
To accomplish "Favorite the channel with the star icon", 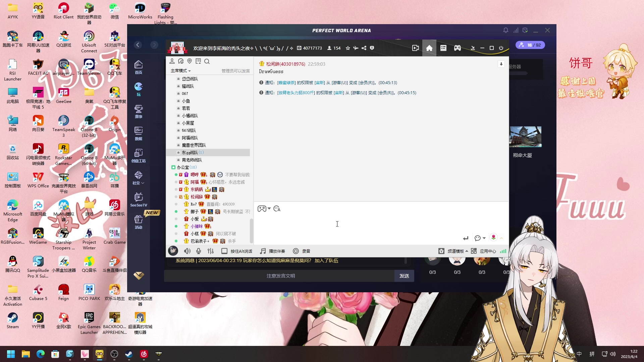I will tap(348, 48).
